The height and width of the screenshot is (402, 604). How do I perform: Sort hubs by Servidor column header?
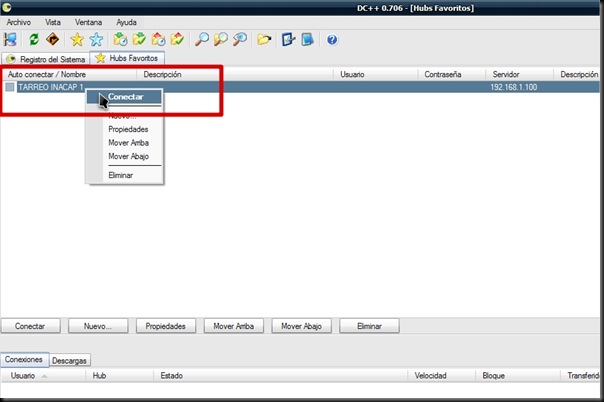click(x=519, y=74)
